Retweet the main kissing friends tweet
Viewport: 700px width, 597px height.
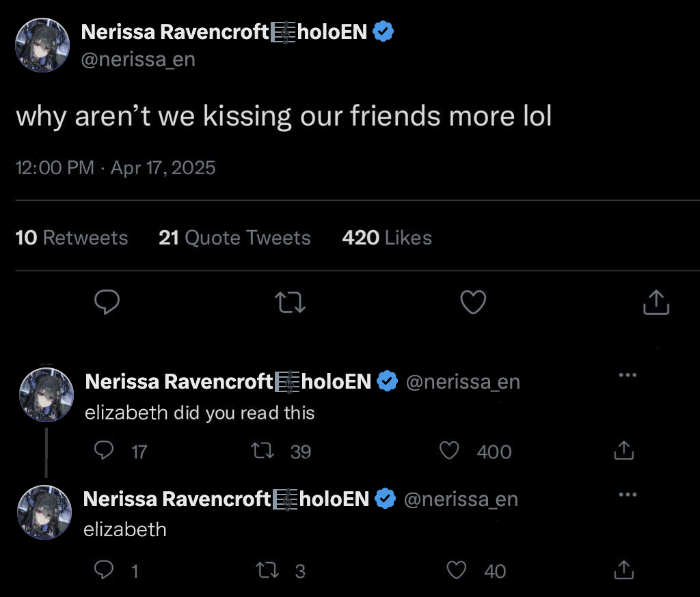point(290,302)
